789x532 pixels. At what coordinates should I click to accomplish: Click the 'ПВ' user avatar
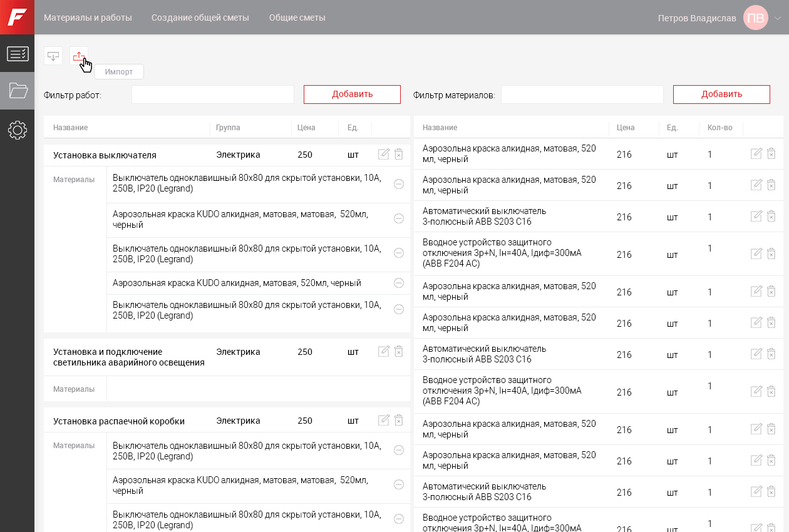click(756, 18)
